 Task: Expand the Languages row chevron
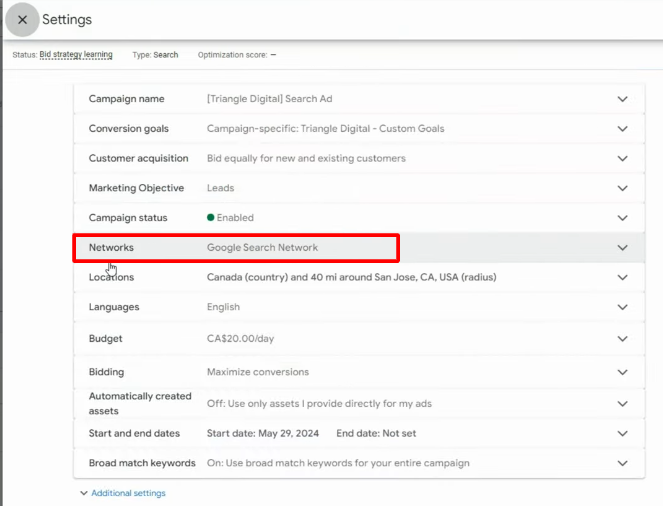point(622,307)
